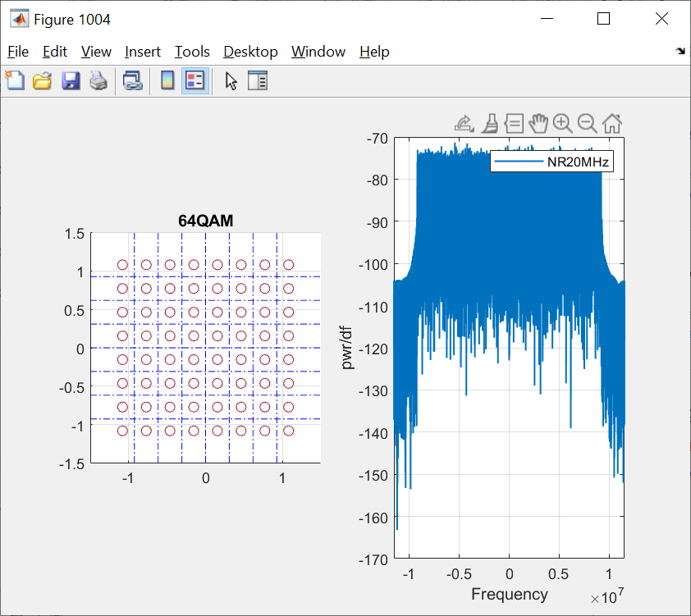Viewport: 691px width, 616px height.
Task: Open the Desktop menu
Action: coord(250,51)
